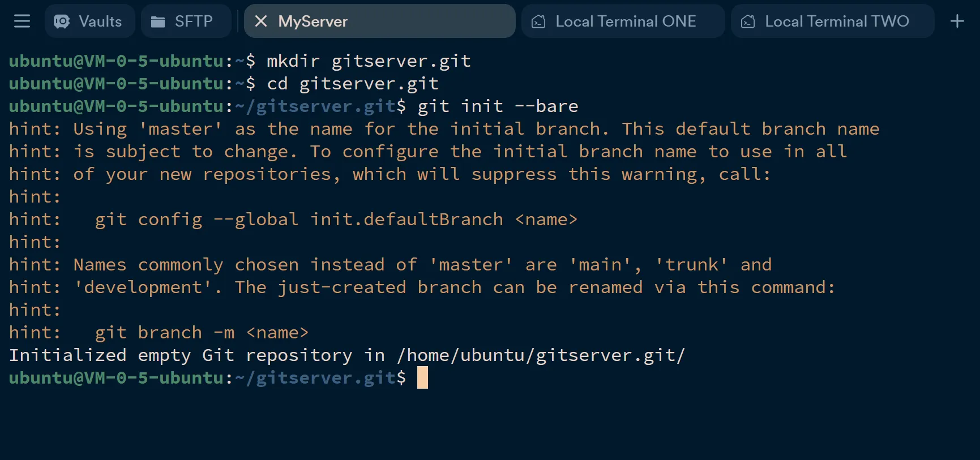Switch to the Vaults tab label
The image size is (980, 460).
tap(100, 22)
